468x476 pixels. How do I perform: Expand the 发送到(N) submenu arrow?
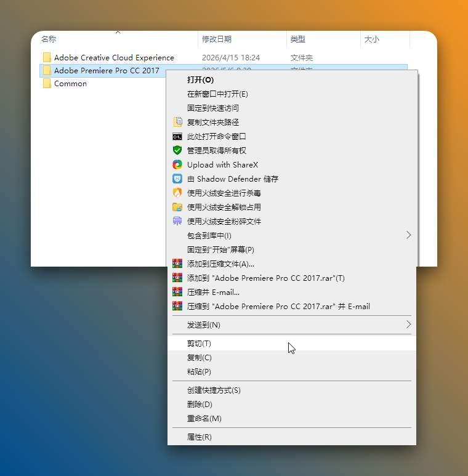(x=408, y=325)
